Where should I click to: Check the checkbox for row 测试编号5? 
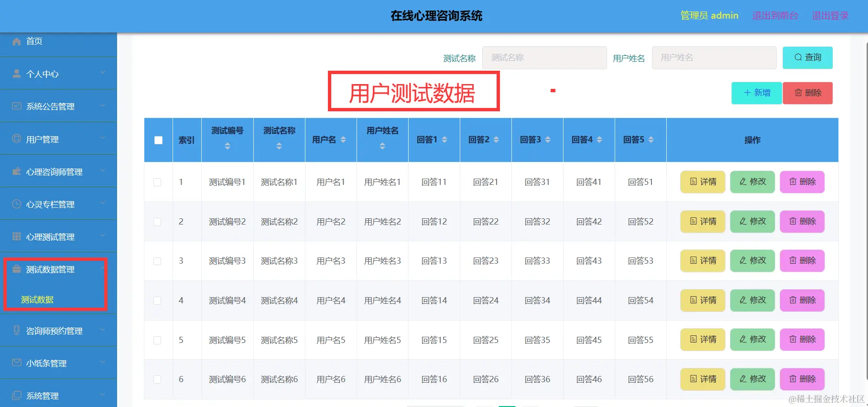[157, 340]
